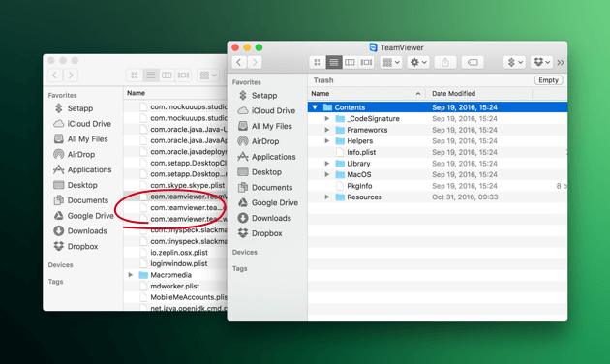610x364 pixels.
Task: Click the Empty trash button
Action: (x=548, y=80)
